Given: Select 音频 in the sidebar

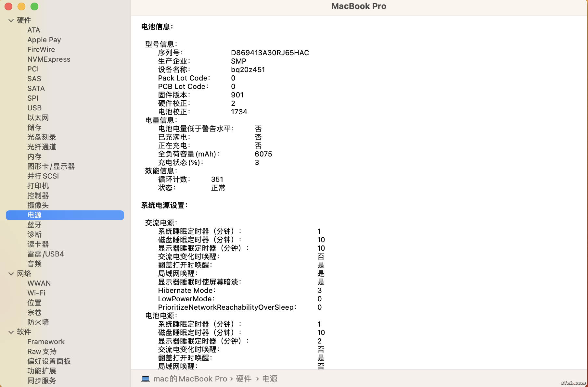Looking at the screenshot, I should click(x=34, y=264).
